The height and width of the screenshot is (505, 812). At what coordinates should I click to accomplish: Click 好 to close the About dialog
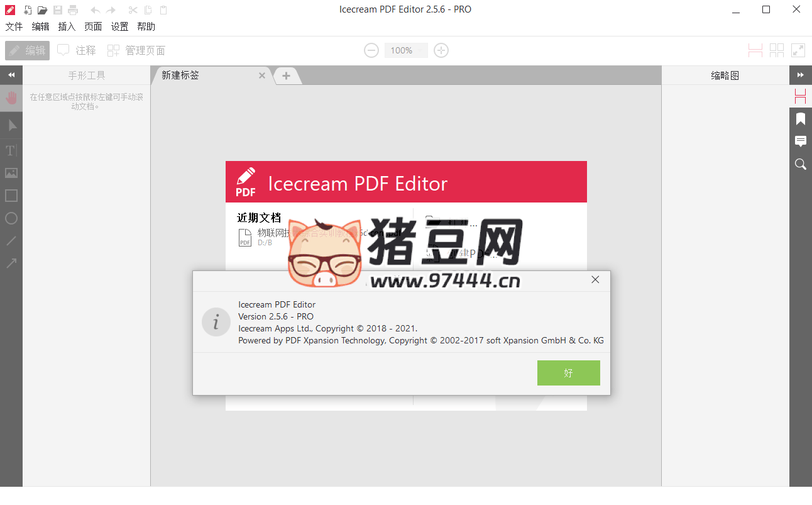point(568,372)
